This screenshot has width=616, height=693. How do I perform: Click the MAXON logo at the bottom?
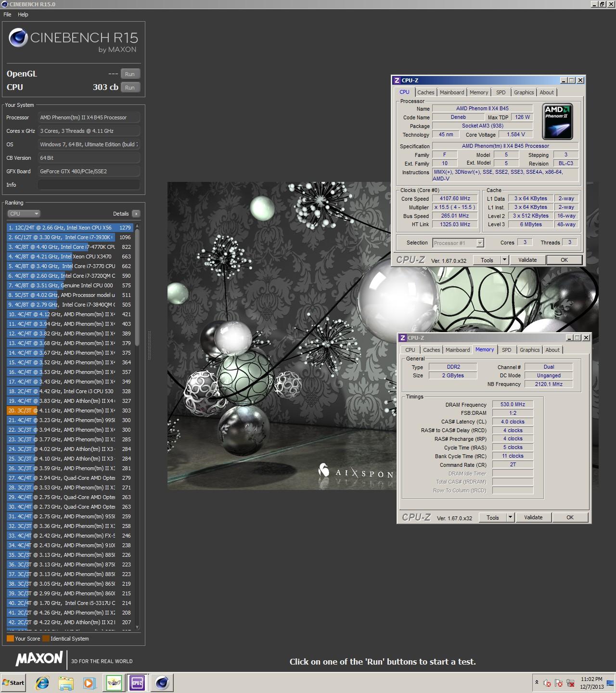(39, 659)
